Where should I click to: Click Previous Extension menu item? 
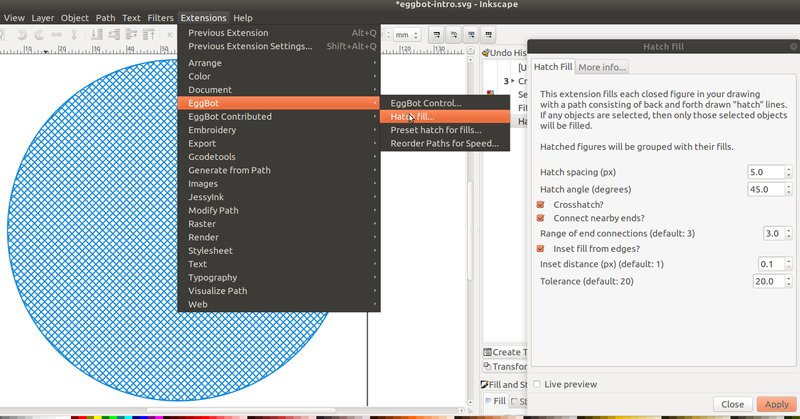point(279,33)
